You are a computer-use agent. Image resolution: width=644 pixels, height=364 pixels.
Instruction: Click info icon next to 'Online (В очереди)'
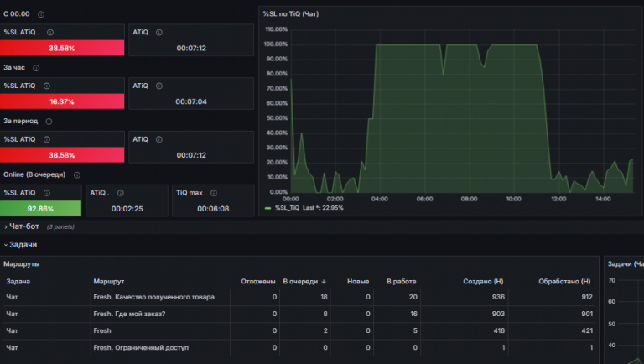[x=77, y=175]
